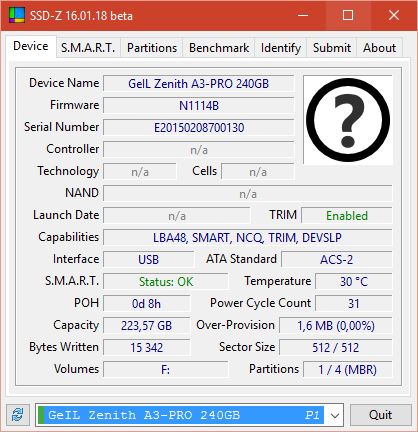Click the TRIM Enabled value
418x432 pixels.
[347, 216]
